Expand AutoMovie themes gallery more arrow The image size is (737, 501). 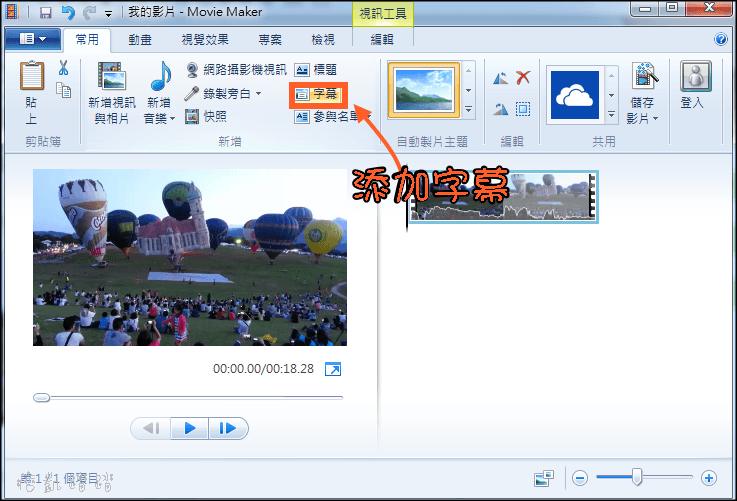click(x=469, y=109)
